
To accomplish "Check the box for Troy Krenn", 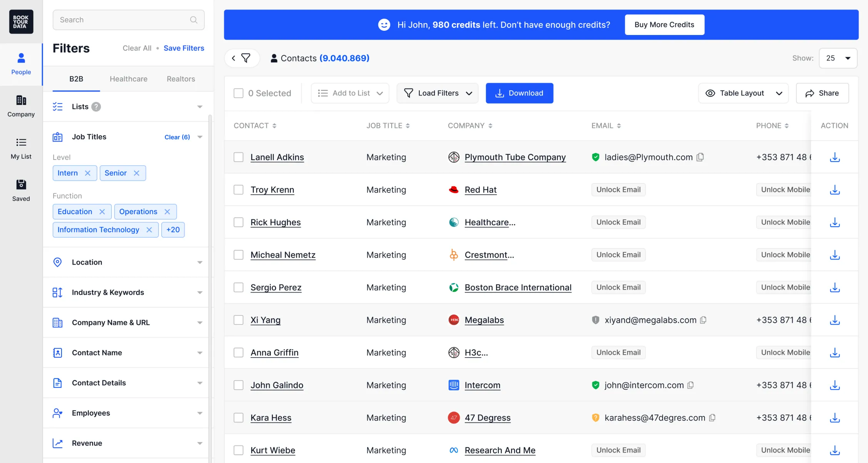I will point(239,190).
